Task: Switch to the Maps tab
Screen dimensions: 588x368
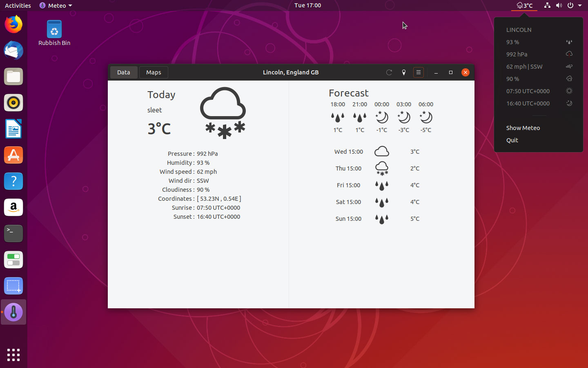Action: 154,72
